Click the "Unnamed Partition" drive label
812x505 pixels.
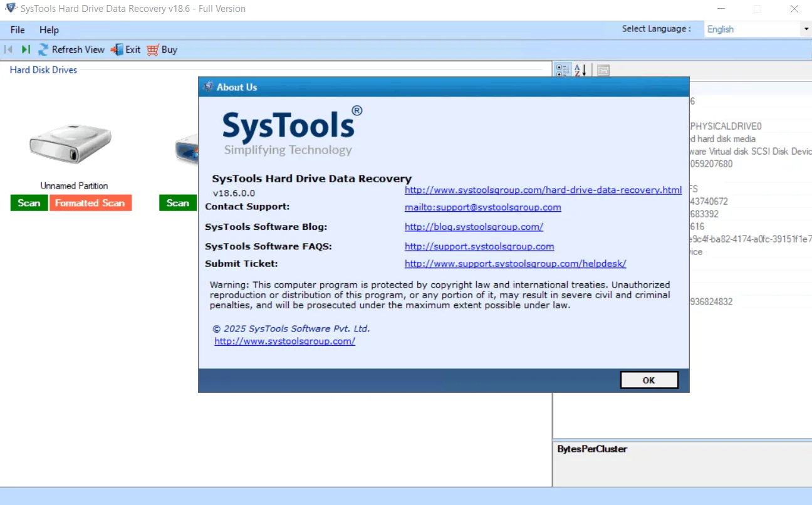point(74,186)
